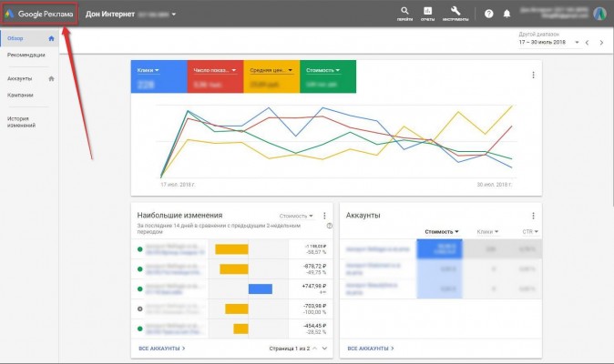Open the reports (Отчеты) icon
This screenshot has width=614, height=364.
click(428, 13)
